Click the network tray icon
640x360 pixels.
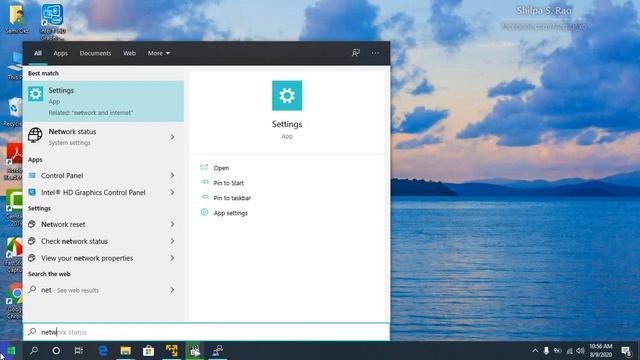[569, 351]
